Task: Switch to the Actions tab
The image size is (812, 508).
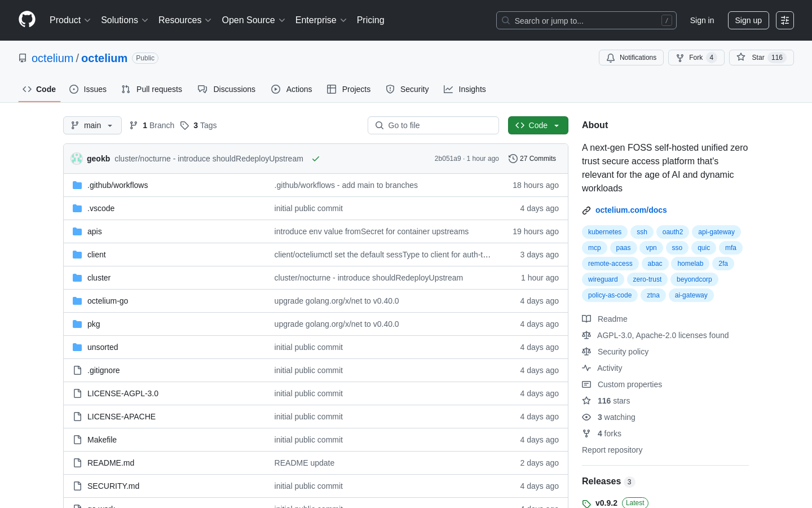Action: click(x=292, y=89)
